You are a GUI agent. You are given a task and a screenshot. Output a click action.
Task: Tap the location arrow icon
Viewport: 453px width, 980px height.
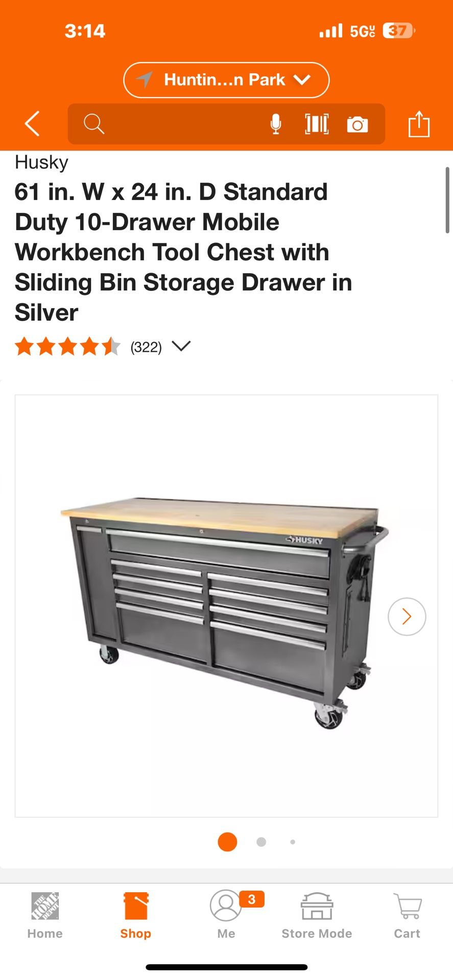pos(145,80)
